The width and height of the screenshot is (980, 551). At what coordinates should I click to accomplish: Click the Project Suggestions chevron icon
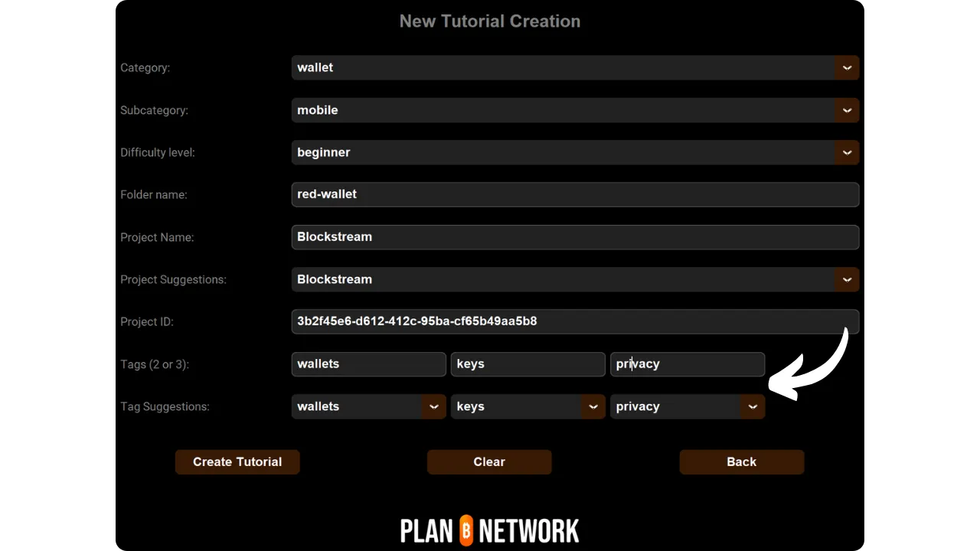(x=847, y=279)
